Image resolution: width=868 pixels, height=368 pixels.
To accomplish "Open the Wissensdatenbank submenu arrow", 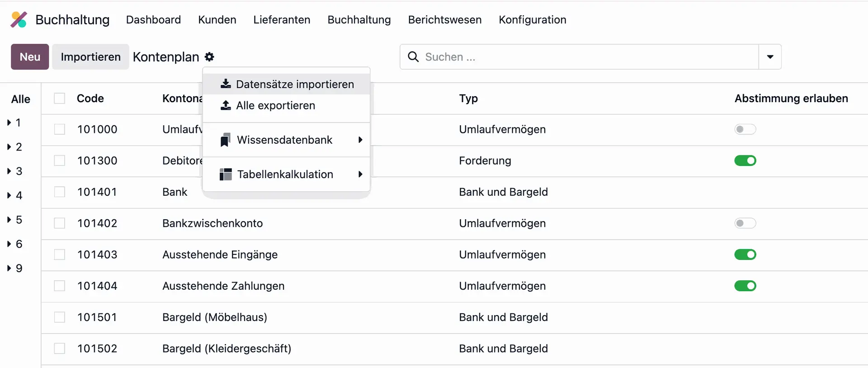I will pos(360,140).
